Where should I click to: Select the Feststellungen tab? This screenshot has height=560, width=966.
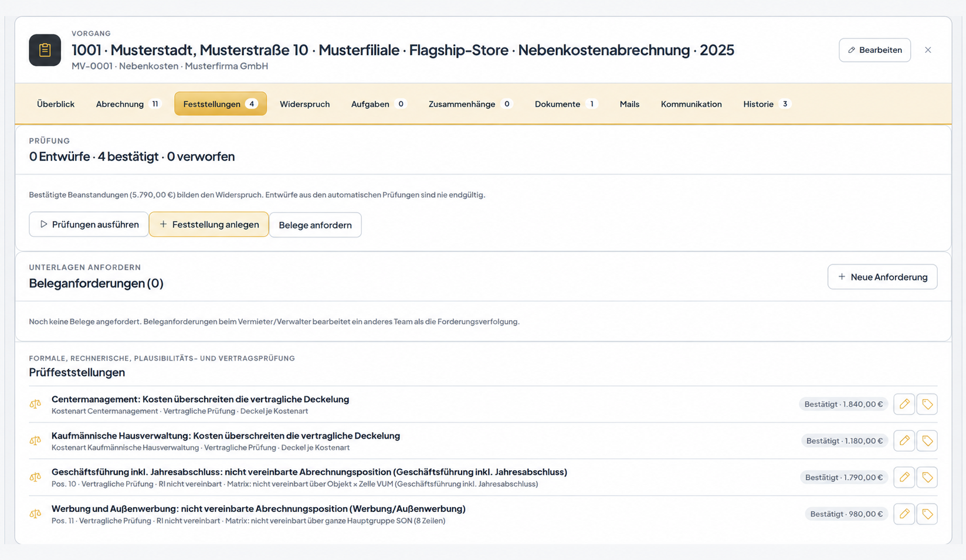221,104
